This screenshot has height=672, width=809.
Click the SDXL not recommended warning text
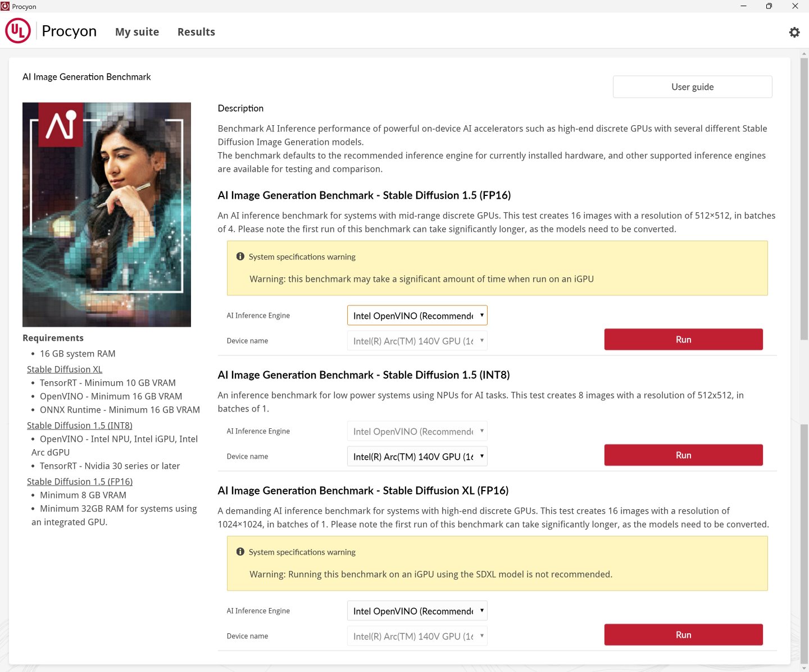[431, 574]
